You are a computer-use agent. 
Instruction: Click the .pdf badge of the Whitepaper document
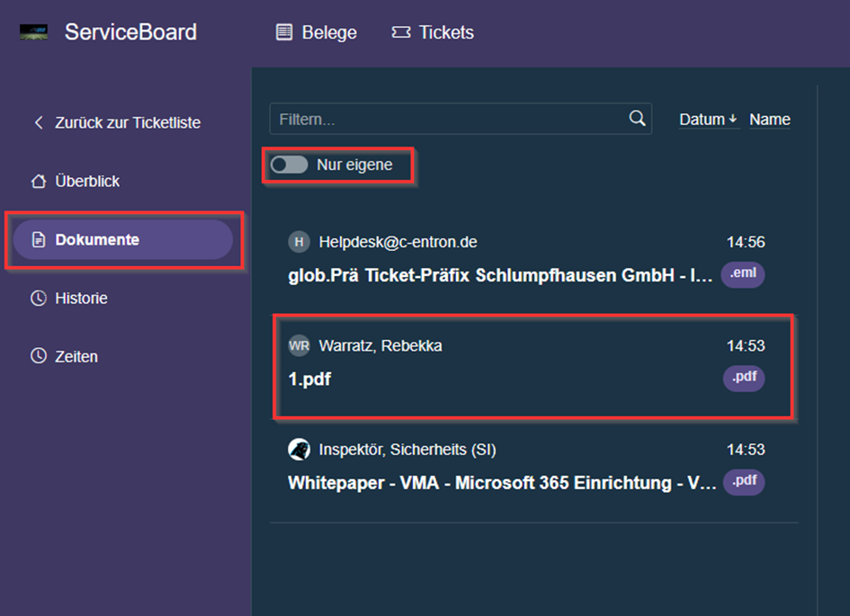743,481
